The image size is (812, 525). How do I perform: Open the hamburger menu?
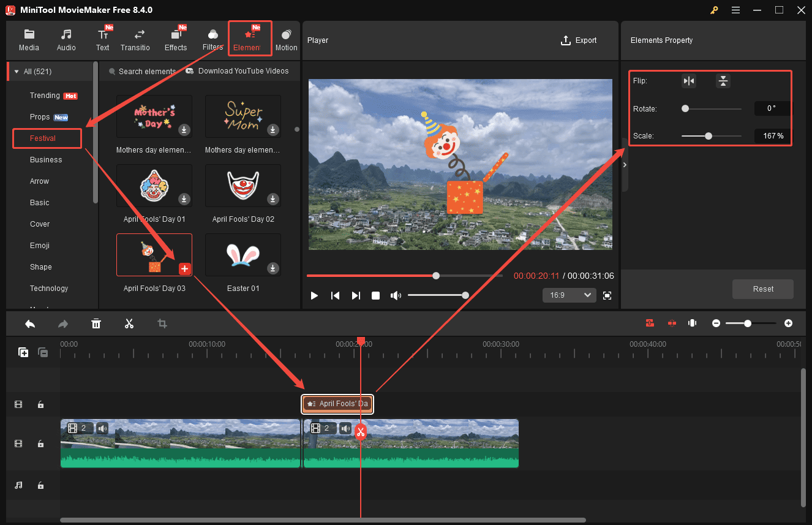pyautogui.click(x=735, y=10)
